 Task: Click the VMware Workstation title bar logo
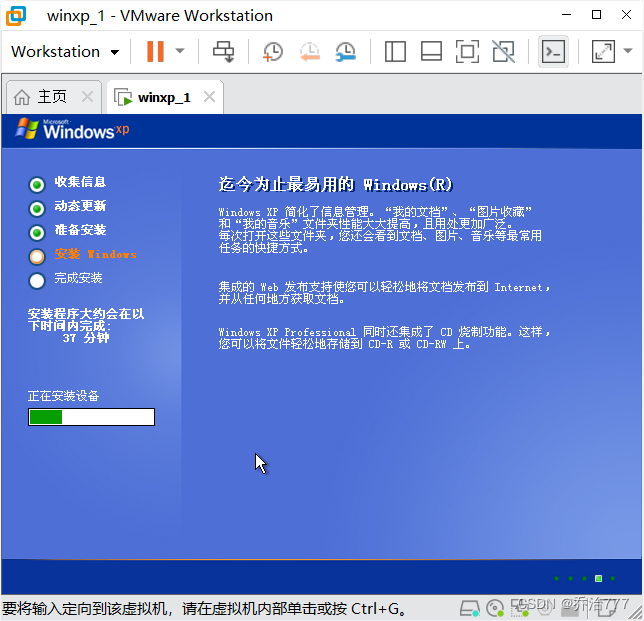(16, 16)
